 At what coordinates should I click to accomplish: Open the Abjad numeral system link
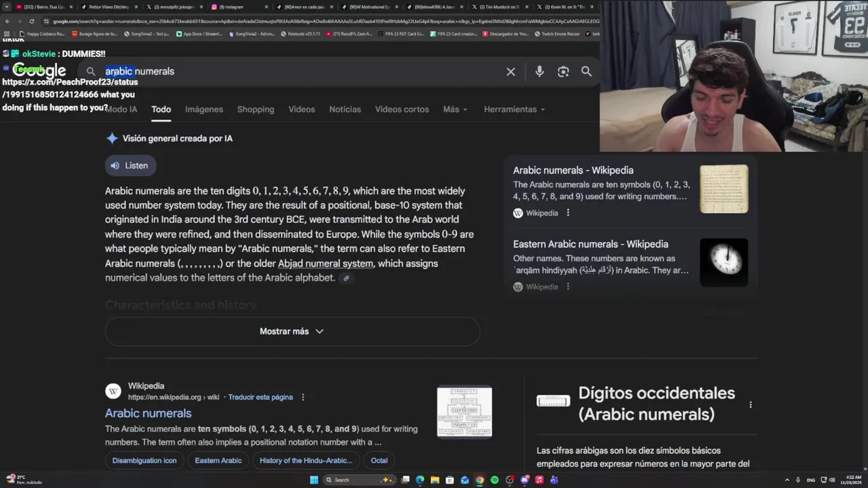325,264
